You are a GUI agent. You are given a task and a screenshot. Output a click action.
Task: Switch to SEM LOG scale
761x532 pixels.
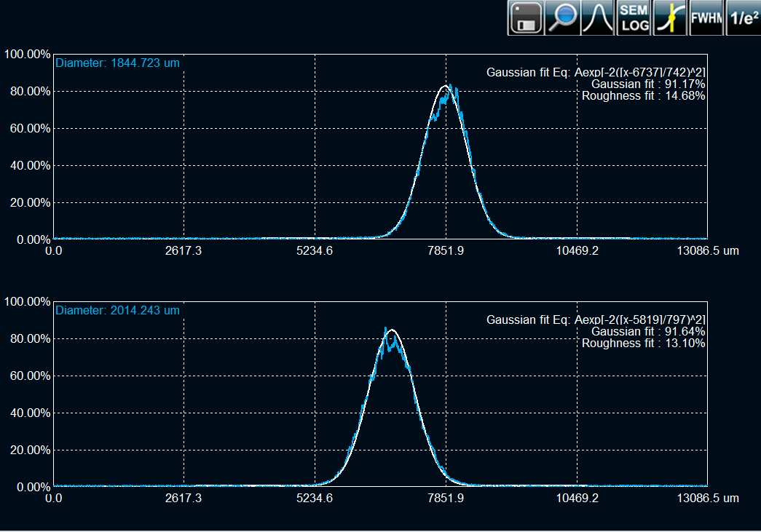[x=634, y=18]
